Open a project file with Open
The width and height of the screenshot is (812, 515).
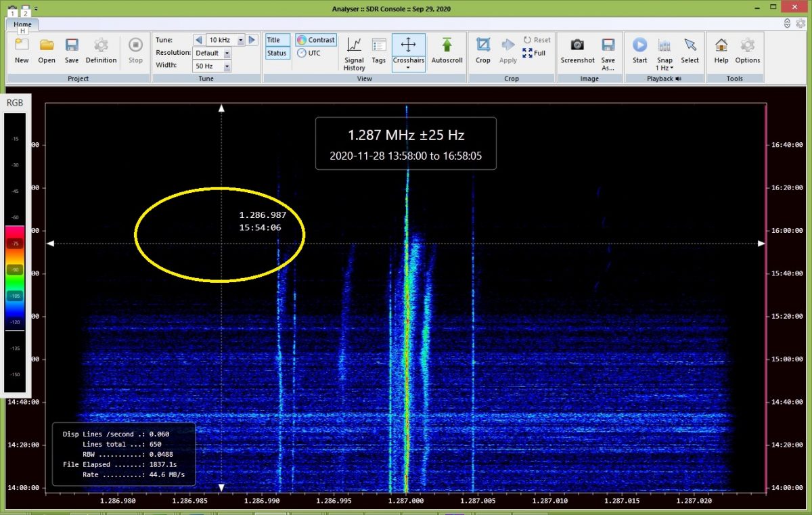click(x=47, y=52)
